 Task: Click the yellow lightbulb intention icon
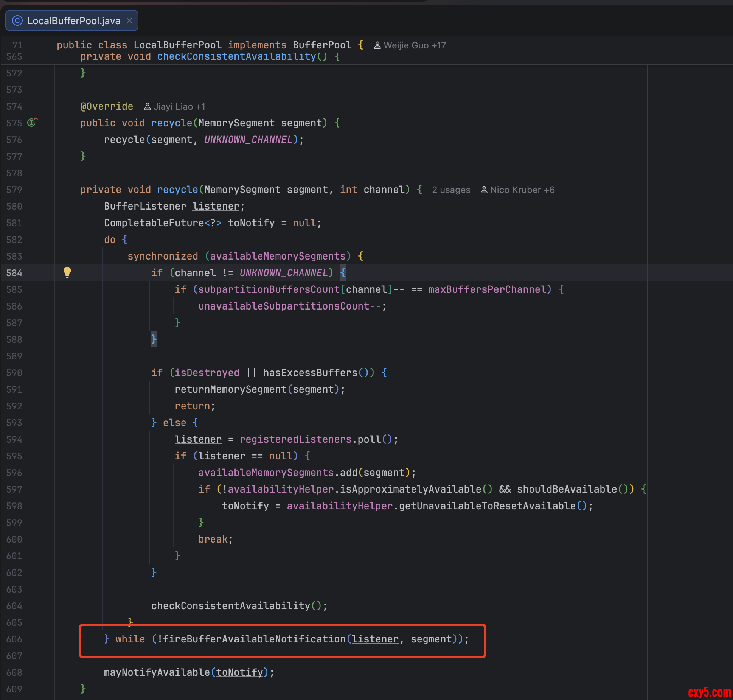pos(67,272)
